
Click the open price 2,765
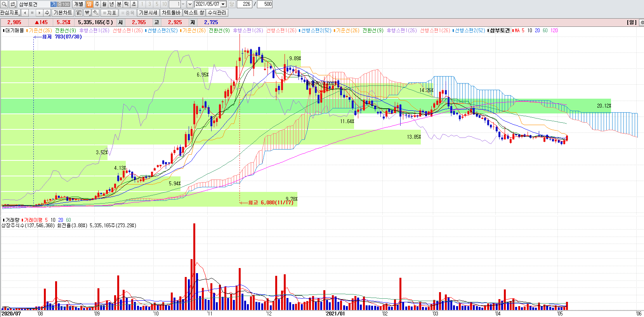(139, 23)
